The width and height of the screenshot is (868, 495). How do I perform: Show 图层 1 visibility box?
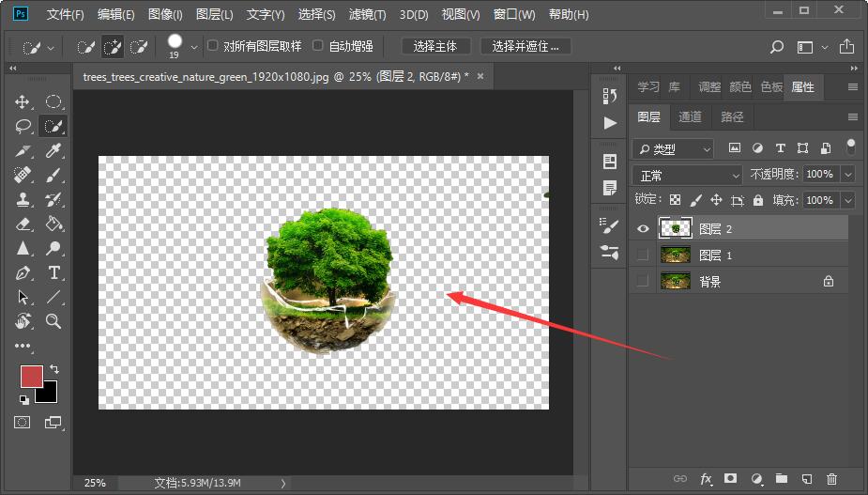(643, 255)
